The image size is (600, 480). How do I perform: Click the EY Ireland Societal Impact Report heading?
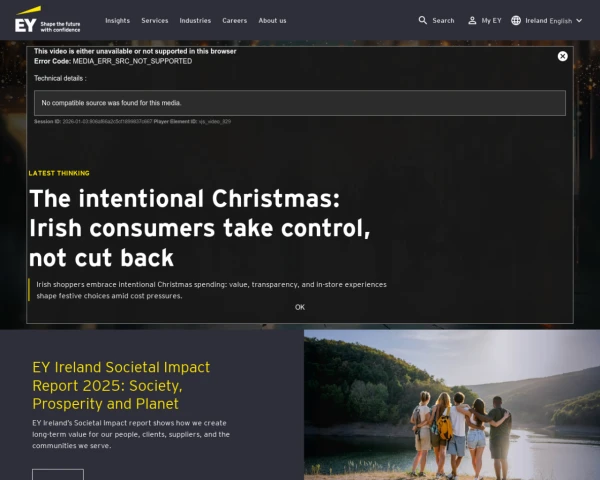pos(121,385)
